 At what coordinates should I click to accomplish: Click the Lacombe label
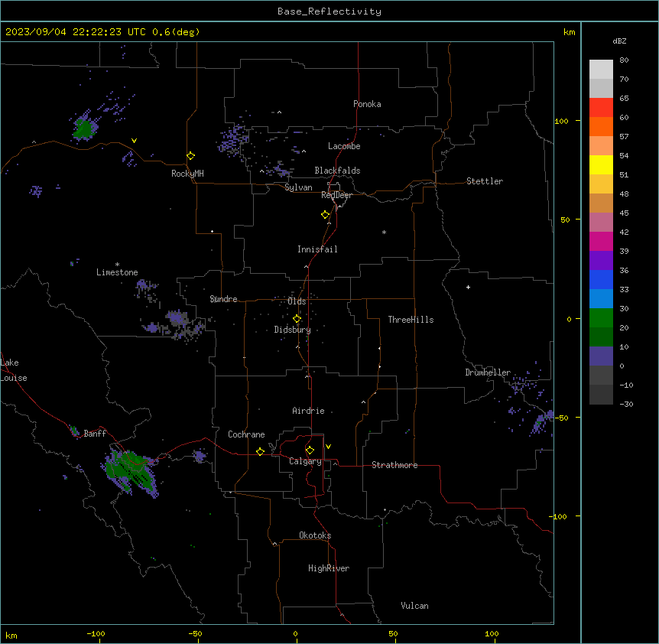point(344,146)
